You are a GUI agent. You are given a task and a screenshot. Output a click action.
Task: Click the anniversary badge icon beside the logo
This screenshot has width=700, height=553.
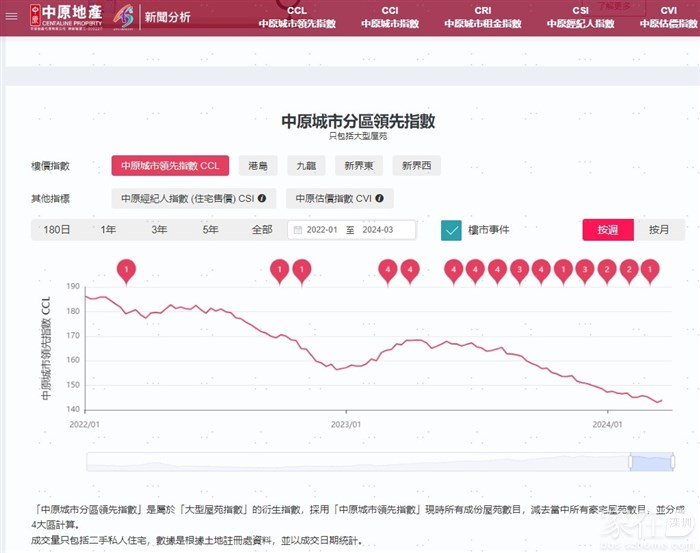coord(124,16)
